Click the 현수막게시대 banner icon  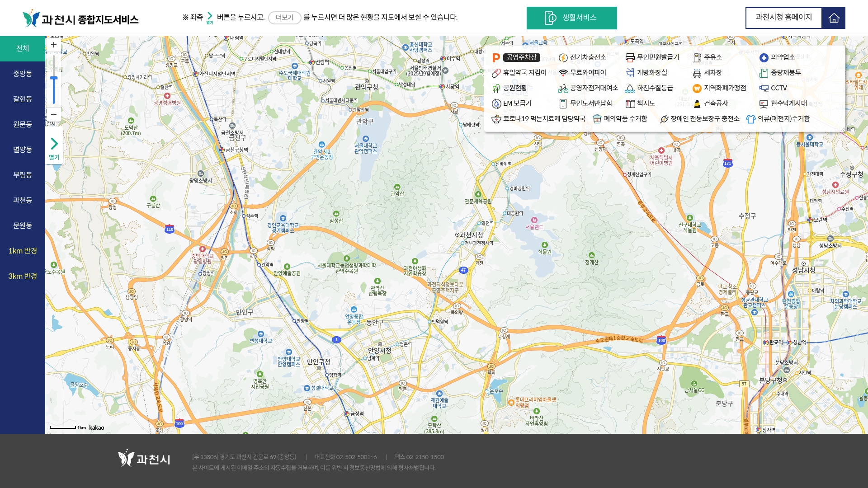[x=764, y=104]
